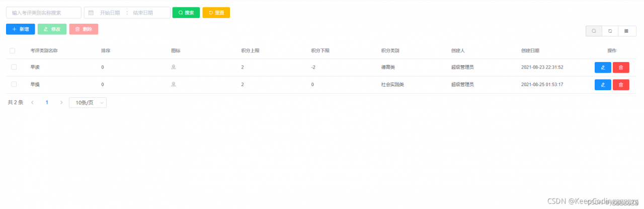Click the 积分下限 column header
This screenshot has width=644, height=209.
point(320,51)
